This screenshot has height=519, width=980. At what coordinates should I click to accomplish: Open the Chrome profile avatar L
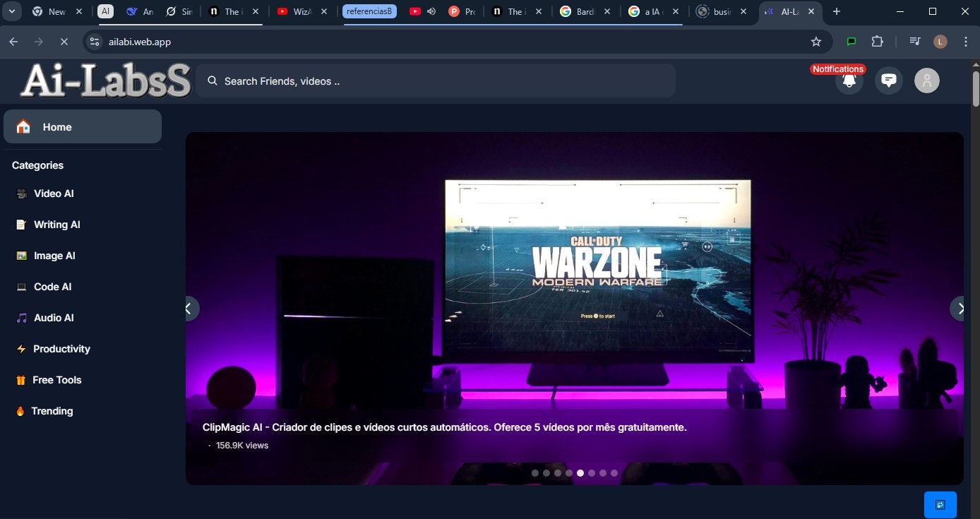pyautogui.click(x=940, y=42)
